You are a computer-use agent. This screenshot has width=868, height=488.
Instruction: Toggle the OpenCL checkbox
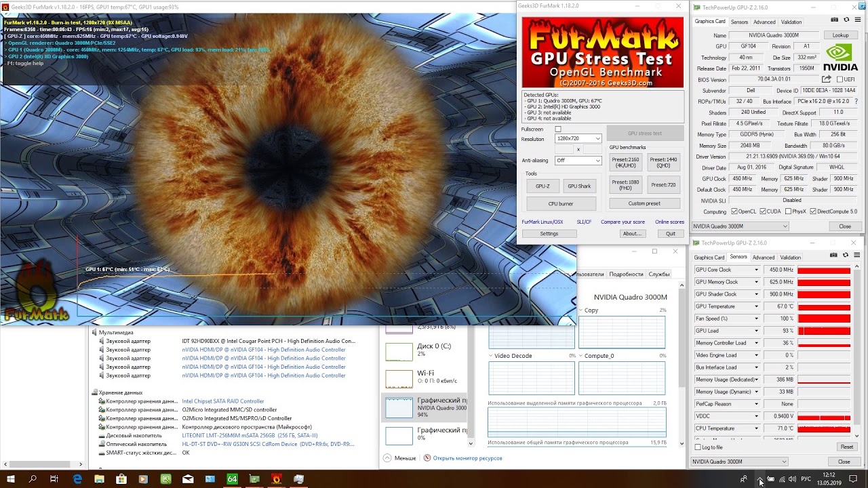734,211
